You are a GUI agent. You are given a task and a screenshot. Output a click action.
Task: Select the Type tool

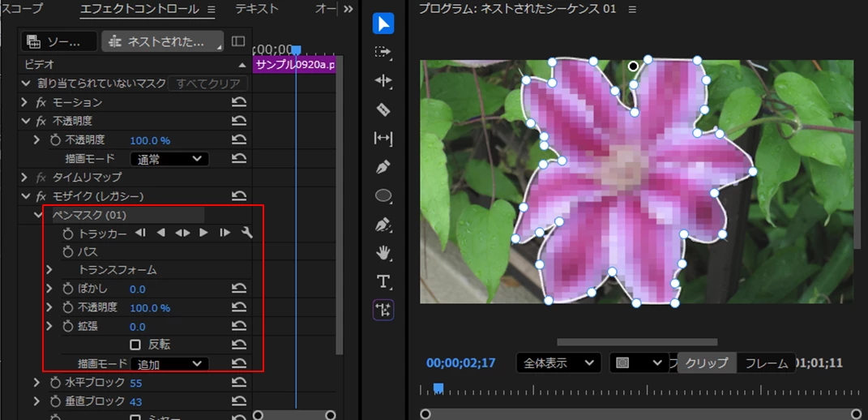coord(383,281)
